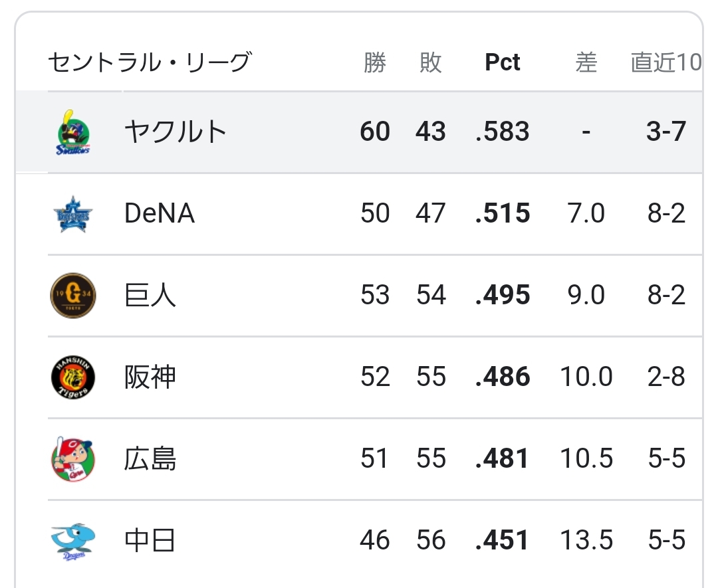The width and height of the screenshot is (718, 588).
Task: Click the DeNA BayStars team logo
Action: [73, 214]
